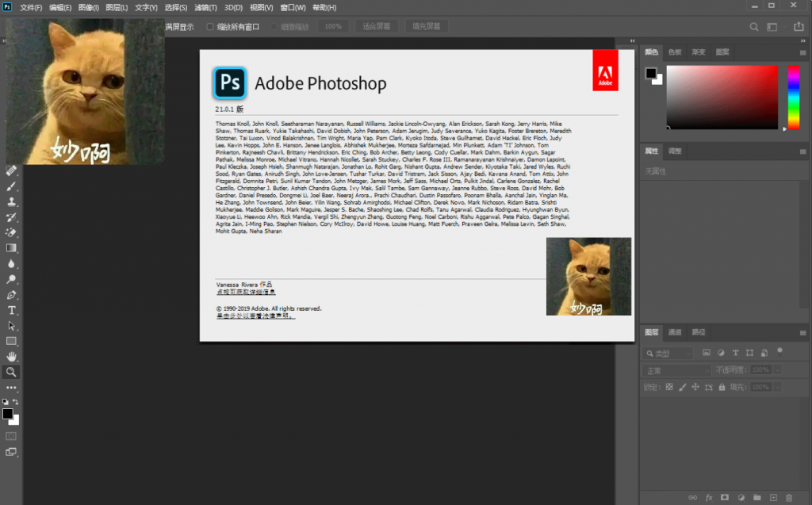Open the layer filter 类型 dropdown
The height and width of the screenshot is (505, 812).
tap(668, 354)
